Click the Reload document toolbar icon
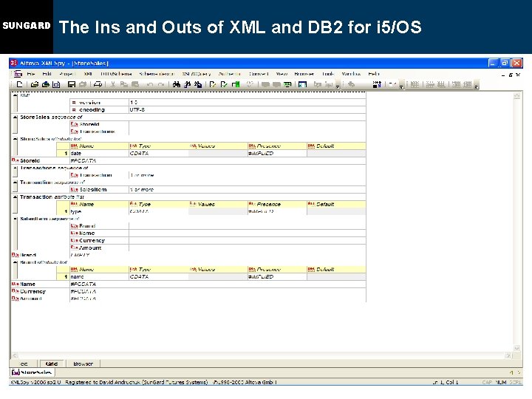This screenshot has width=532, height=399. pyautogui.click(x=56, y=84)
